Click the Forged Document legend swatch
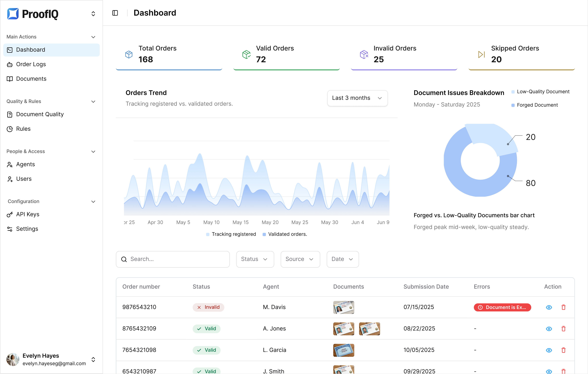The image size is (588, 374). 513,105
